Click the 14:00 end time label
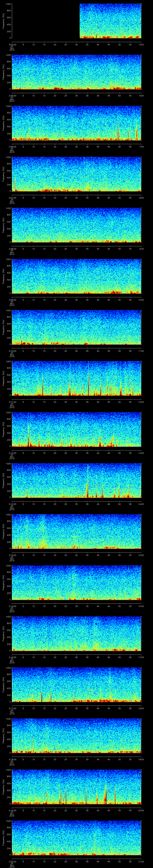This screenshot has width=153, height=868. (141, 504)
